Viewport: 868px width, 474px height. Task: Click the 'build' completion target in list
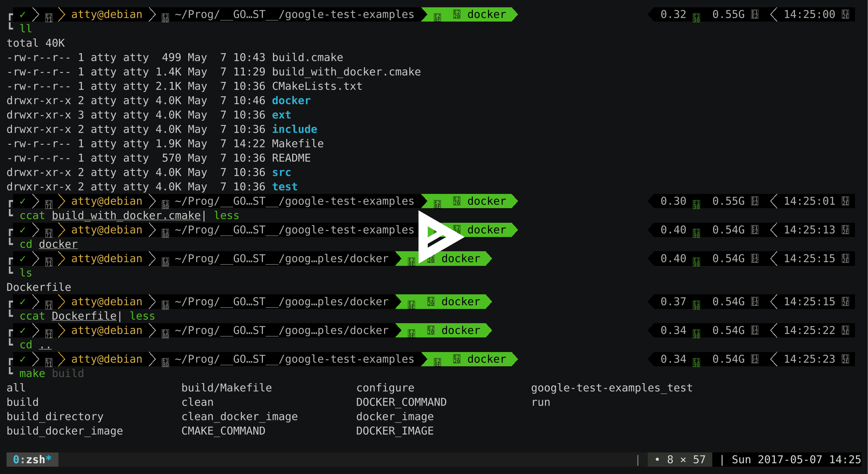tap(23, 402)
